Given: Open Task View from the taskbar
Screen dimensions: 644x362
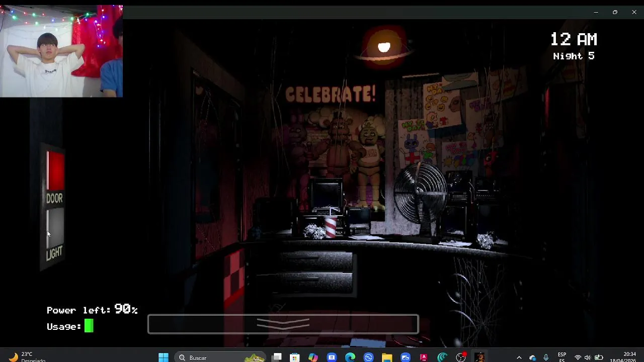Looking at the screenshot, I should click(x=277, y=357).
